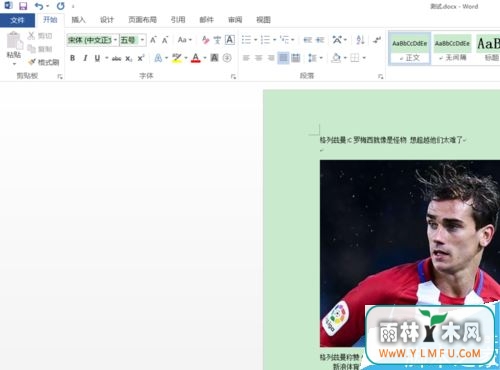
Task: Click the Phonetic Guide 文 icon
Action: 217,40
